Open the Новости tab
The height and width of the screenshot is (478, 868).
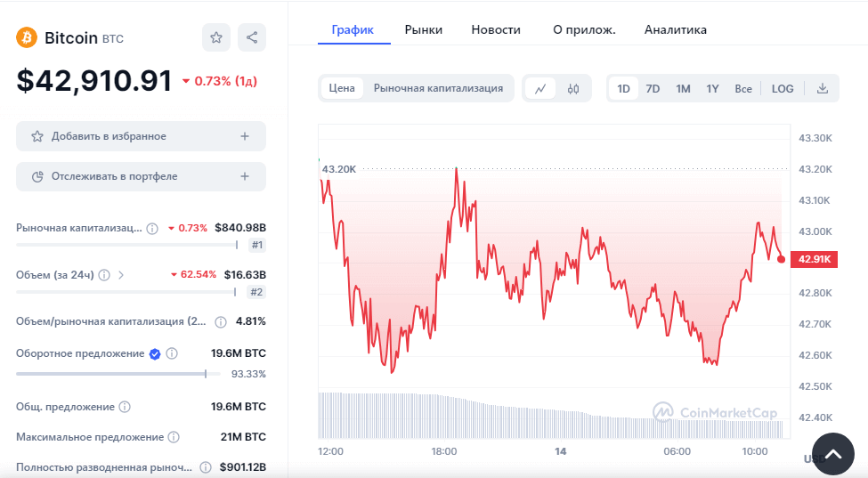coord(496,29)
